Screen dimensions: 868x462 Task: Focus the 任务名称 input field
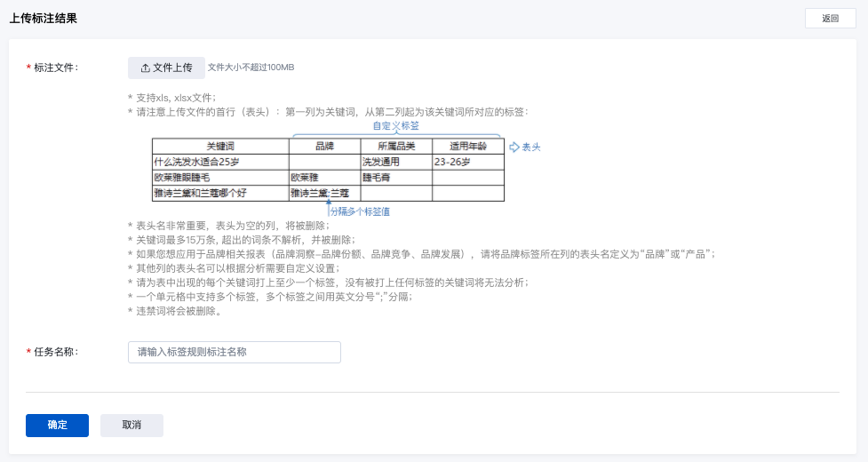tap(235, 353)
